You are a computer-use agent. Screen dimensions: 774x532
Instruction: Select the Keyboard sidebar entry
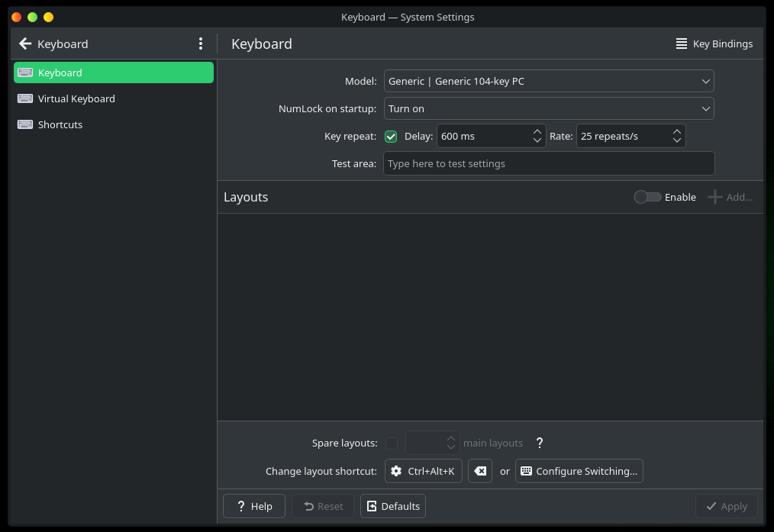(x=113, y=73)
